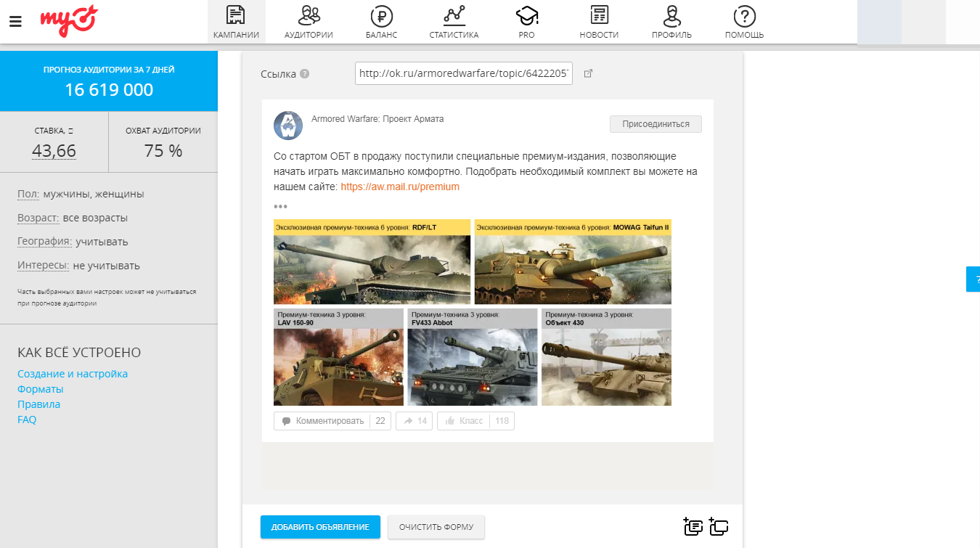Open the Объект 430 image
The height and width of the screenshot is (548, 980).
pos(606,357)
